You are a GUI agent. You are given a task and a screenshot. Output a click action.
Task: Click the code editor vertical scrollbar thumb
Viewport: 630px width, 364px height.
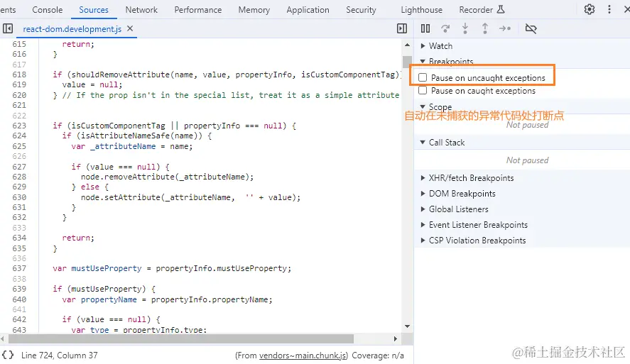click(408, 62)
